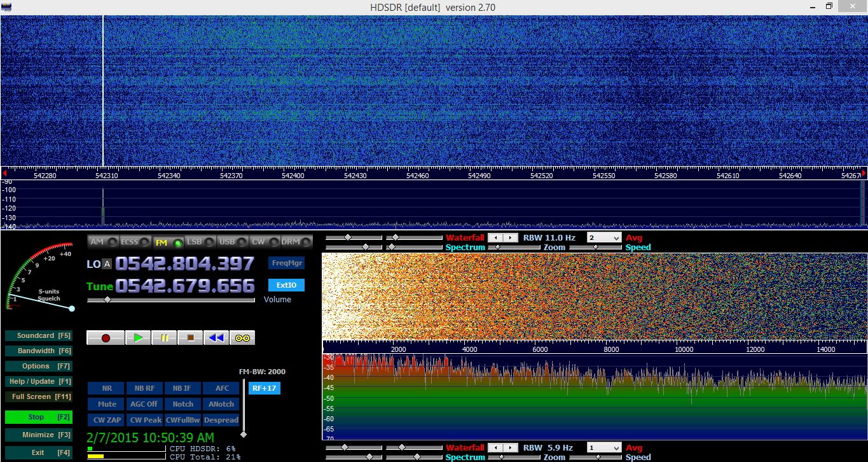868x462 pixels.
Task: Switch to Full Screen [F11]
Action: point(38,396)
